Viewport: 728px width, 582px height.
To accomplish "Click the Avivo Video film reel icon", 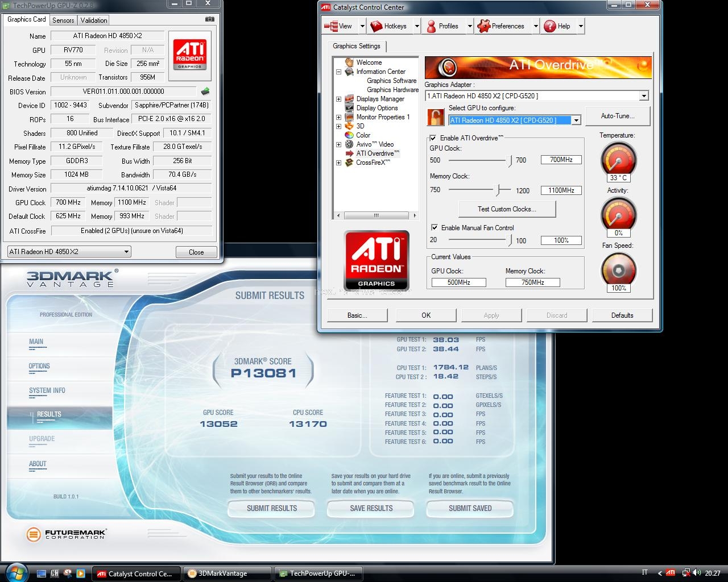I will coord(349,144).
